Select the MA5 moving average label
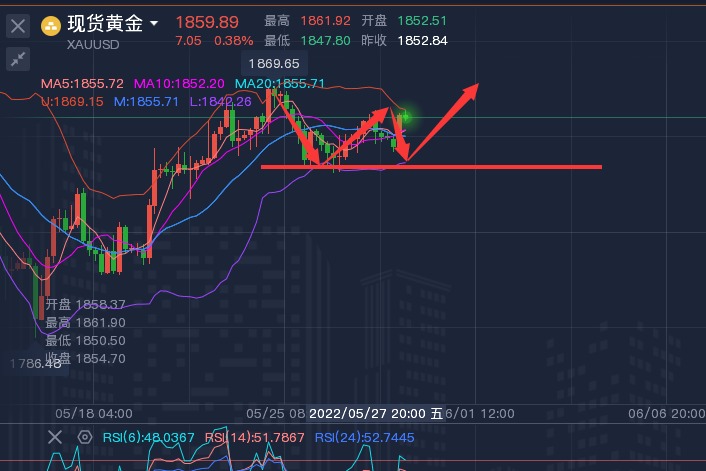Viewport: 706px width, 471px height. (82, 83)
